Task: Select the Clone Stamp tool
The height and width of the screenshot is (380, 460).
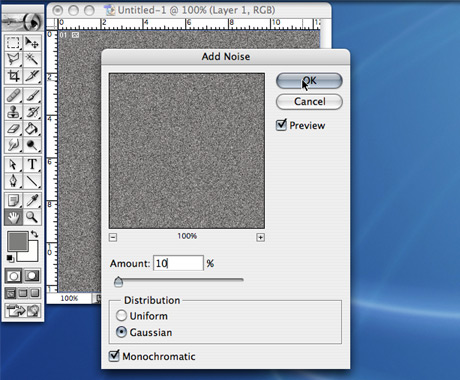Action: coord(14,112)
